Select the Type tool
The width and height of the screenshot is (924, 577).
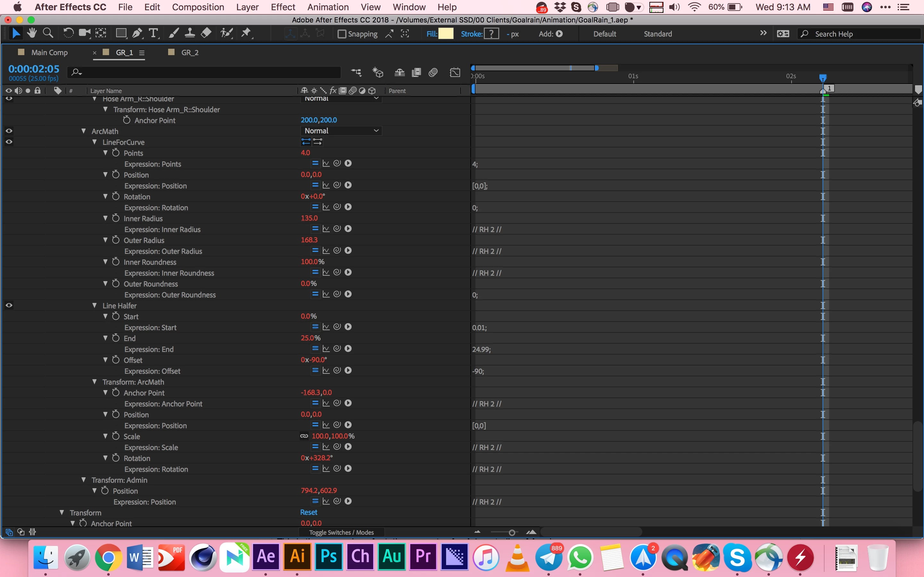point(153,34)
